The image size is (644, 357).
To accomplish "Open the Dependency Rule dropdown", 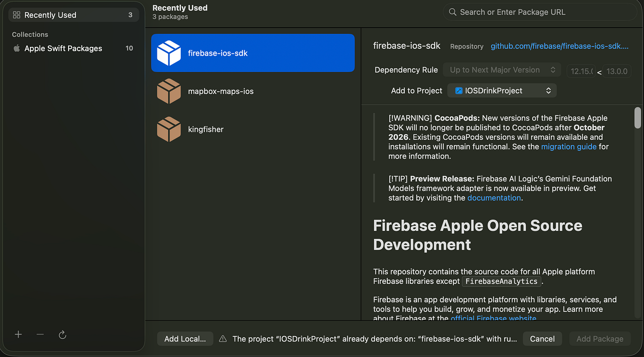I will (x=502, y=70).
